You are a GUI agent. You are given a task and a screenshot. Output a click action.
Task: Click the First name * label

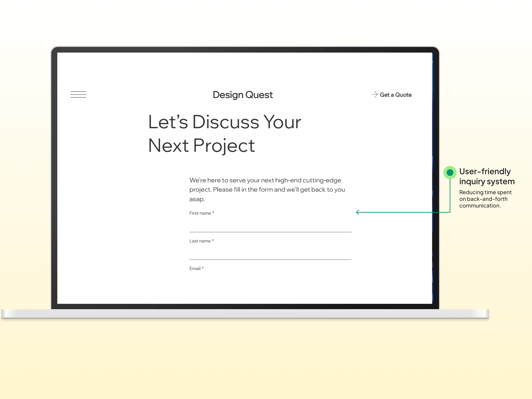tap(202, 213)
